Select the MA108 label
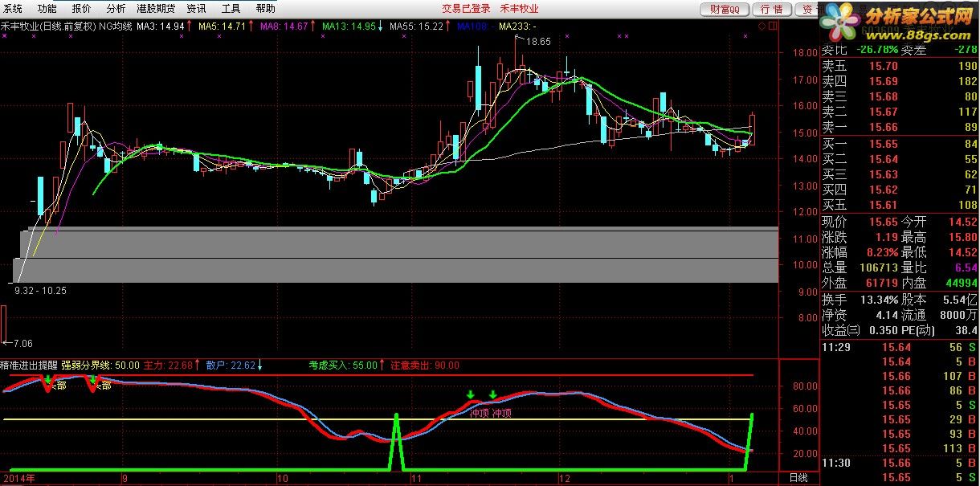 [474, 27]
